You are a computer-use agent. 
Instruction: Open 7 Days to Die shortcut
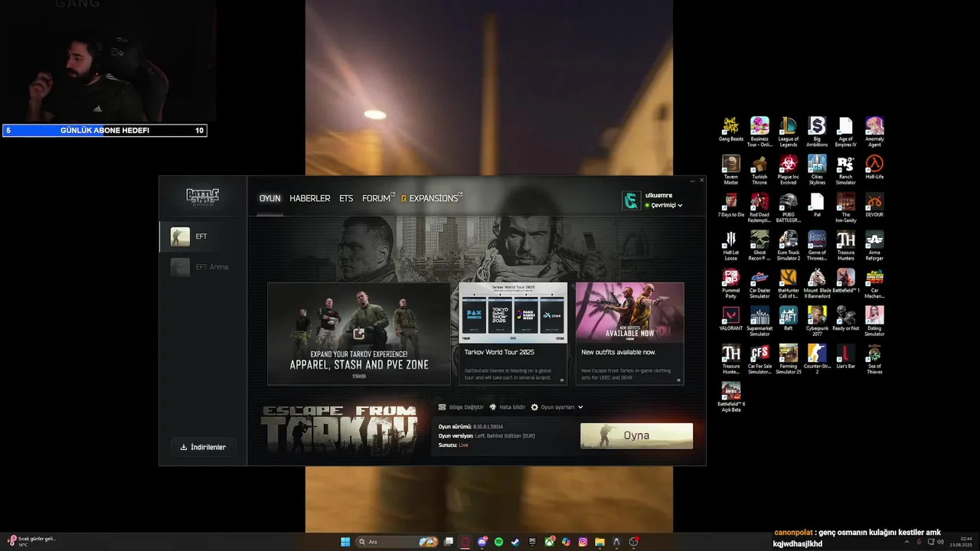pos(731,205)
